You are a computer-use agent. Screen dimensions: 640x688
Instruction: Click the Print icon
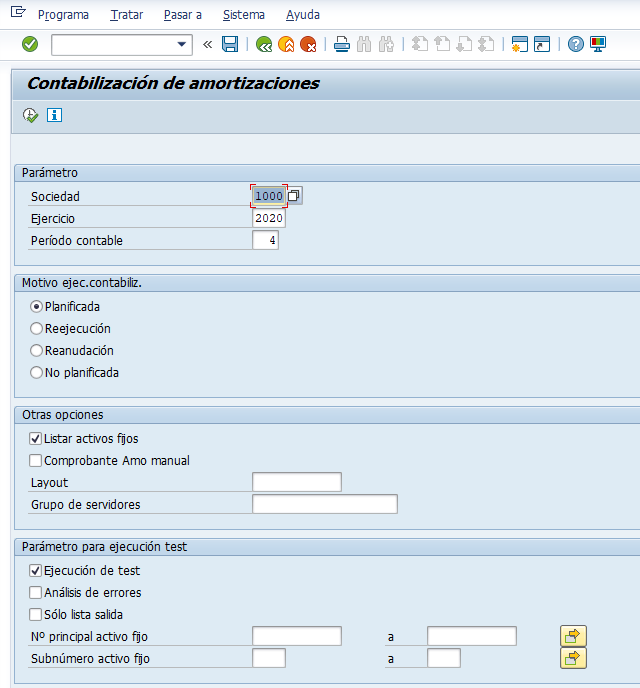[342, 44]
